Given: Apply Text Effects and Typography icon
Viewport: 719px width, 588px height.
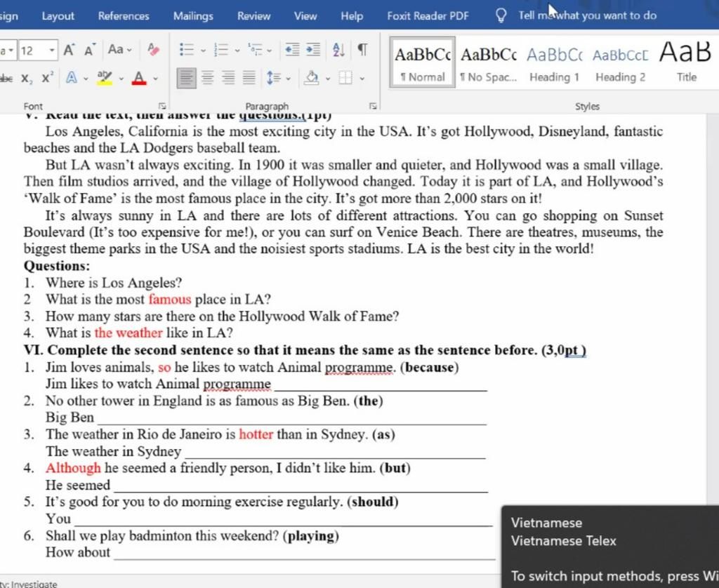Looking at the screenshot, I should [x=72, y=78].
